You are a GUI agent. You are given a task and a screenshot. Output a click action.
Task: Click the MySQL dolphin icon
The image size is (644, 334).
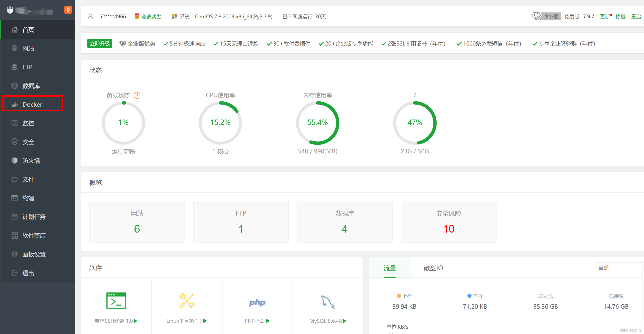coord(328,302)
